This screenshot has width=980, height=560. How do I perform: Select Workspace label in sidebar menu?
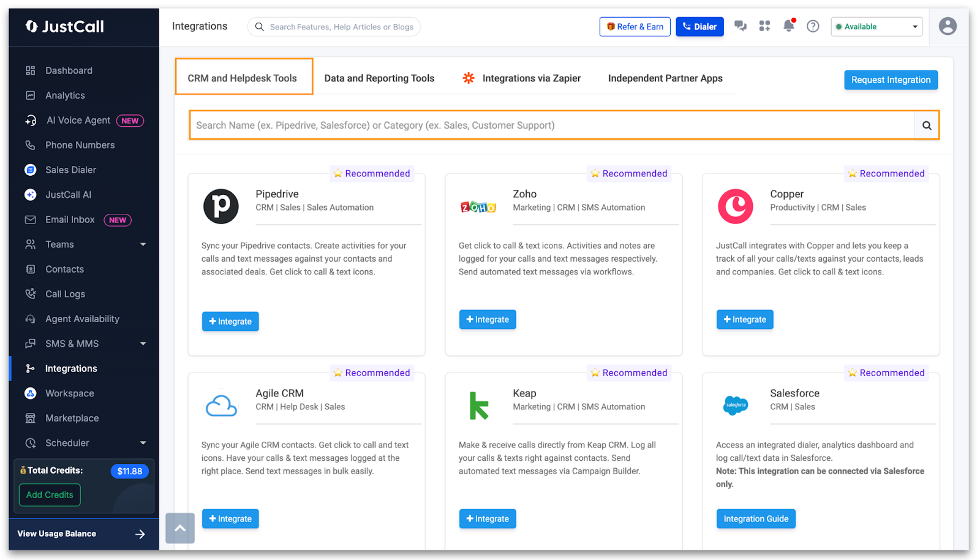pos(70,393)
